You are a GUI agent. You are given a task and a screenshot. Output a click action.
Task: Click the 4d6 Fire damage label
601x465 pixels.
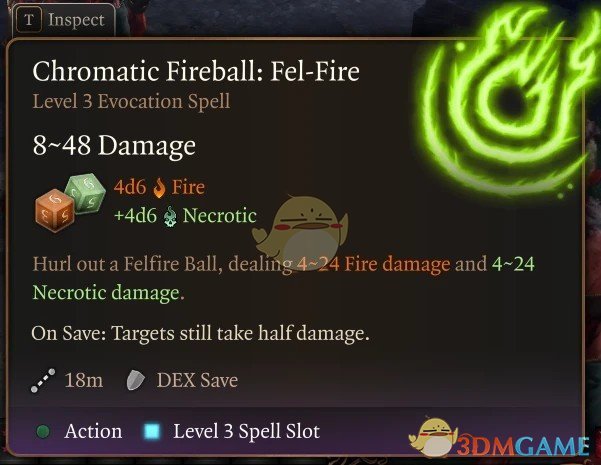pyautogui.click(x=159, y=187)
